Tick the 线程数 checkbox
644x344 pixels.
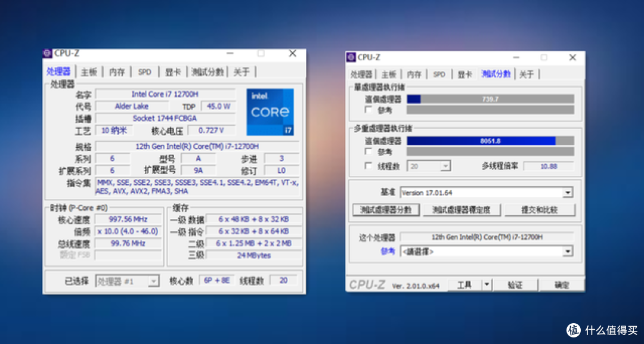point(369,166)
